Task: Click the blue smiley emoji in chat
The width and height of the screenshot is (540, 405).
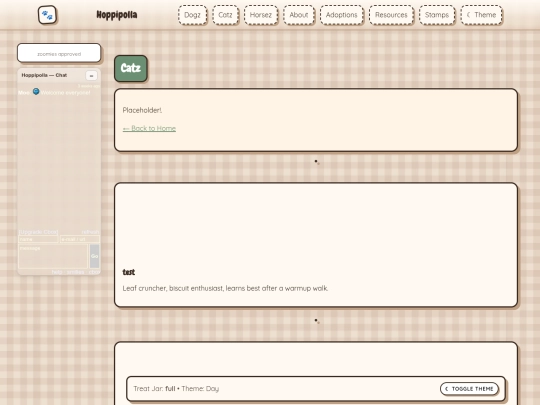Action: pos(36,91)
